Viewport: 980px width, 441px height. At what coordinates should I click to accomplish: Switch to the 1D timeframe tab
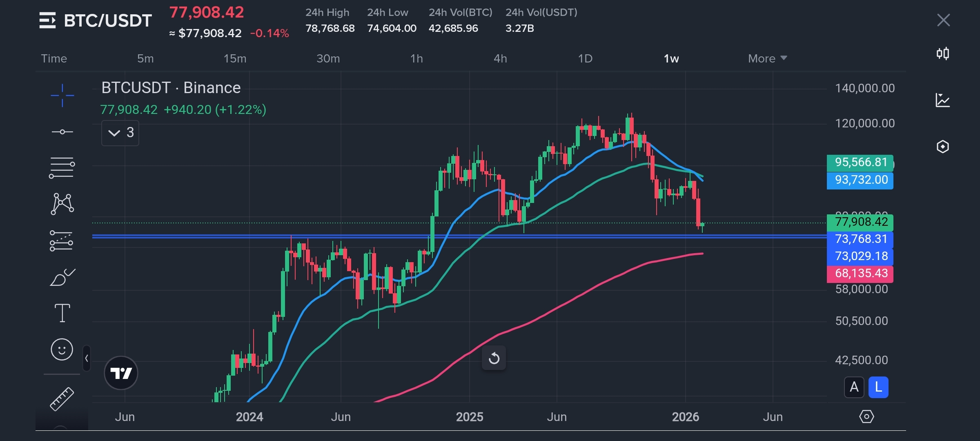point(585,58)
